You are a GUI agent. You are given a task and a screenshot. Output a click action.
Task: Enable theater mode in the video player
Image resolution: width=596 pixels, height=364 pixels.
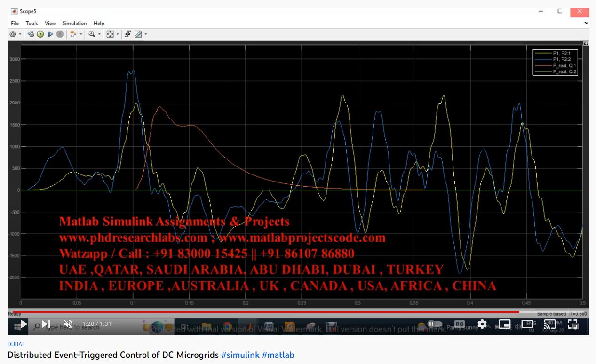click(x=527, y=324)
